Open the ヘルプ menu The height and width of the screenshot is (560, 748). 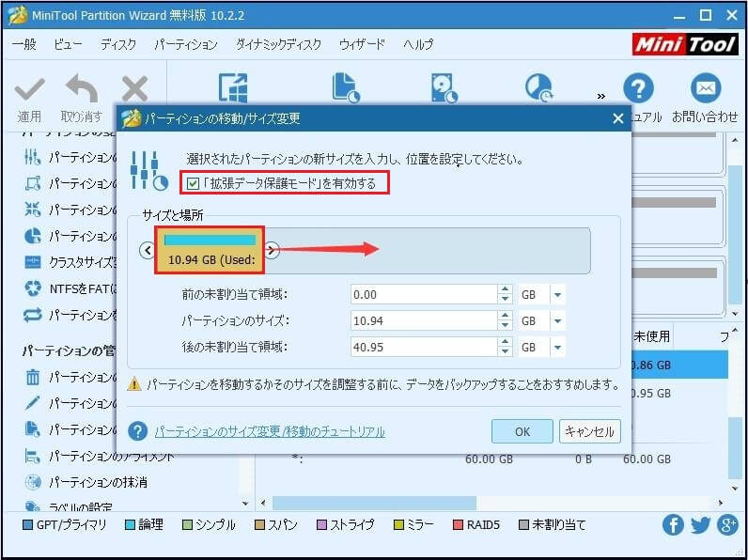click(418, 44)
